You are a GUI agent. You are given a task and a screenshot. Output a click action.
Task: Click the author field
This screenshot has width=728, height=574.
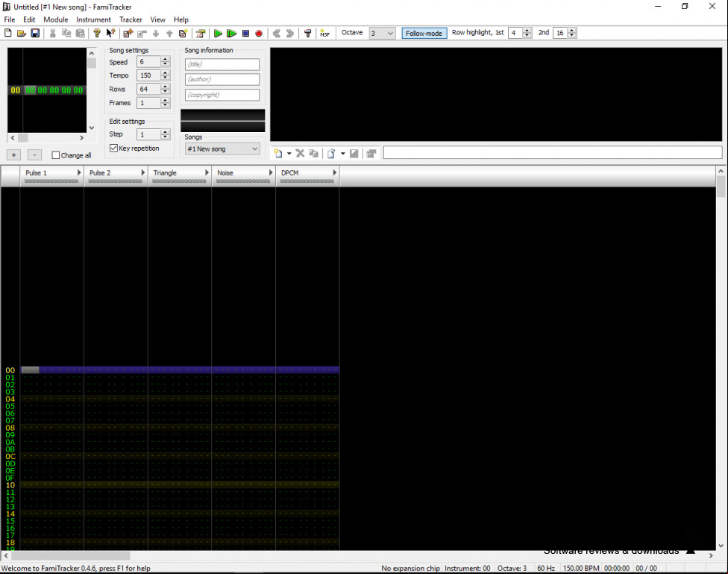tap(222, 79)
